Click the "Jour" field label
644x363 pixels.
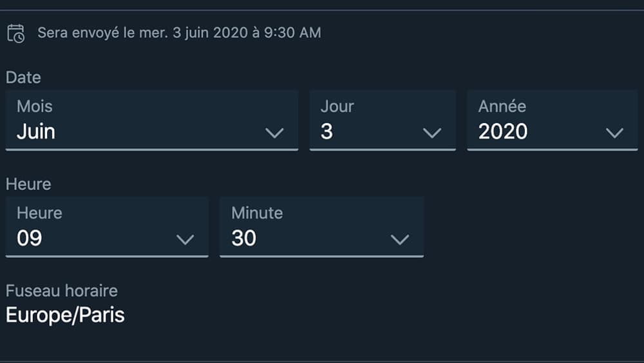(x=337, y=106)
